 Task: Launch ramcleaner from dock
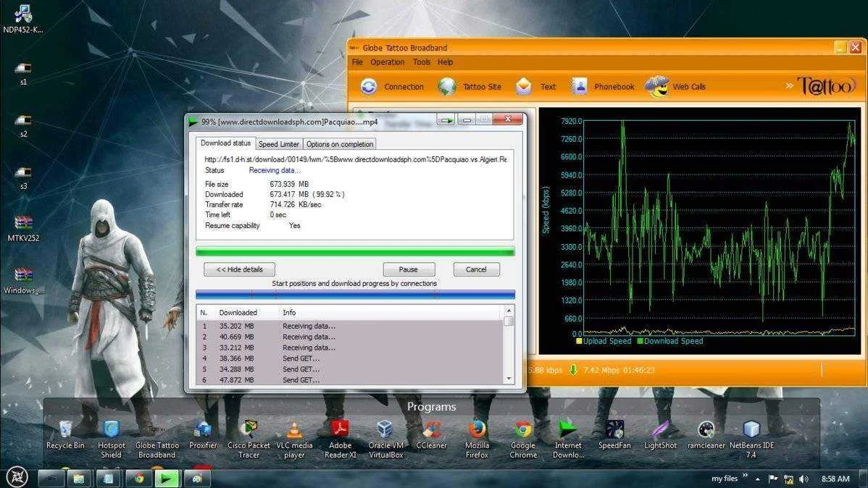[706, 435]
